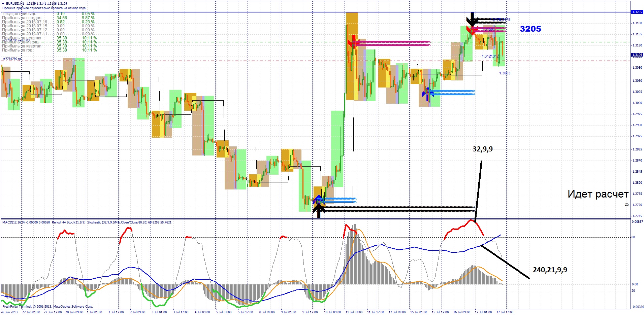Select the 0.82 profit value
Image resolution: width=644 pixels, height=315 pixels.
(61, 22)
